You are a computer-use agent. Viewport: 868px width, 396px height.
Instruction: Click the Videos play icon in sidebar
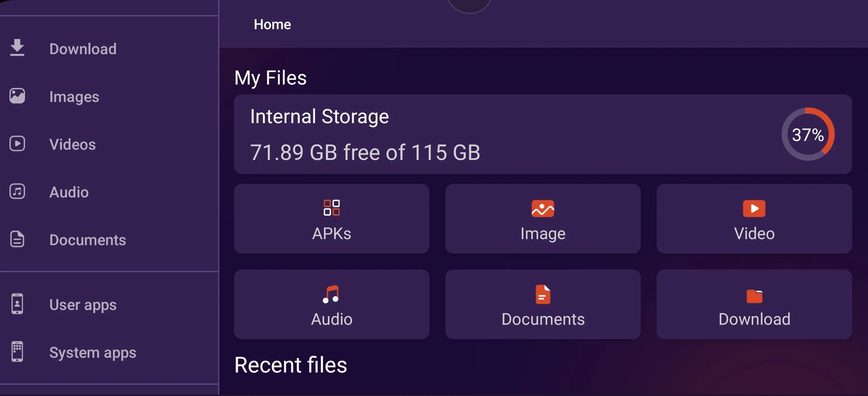tap(17, 144)
